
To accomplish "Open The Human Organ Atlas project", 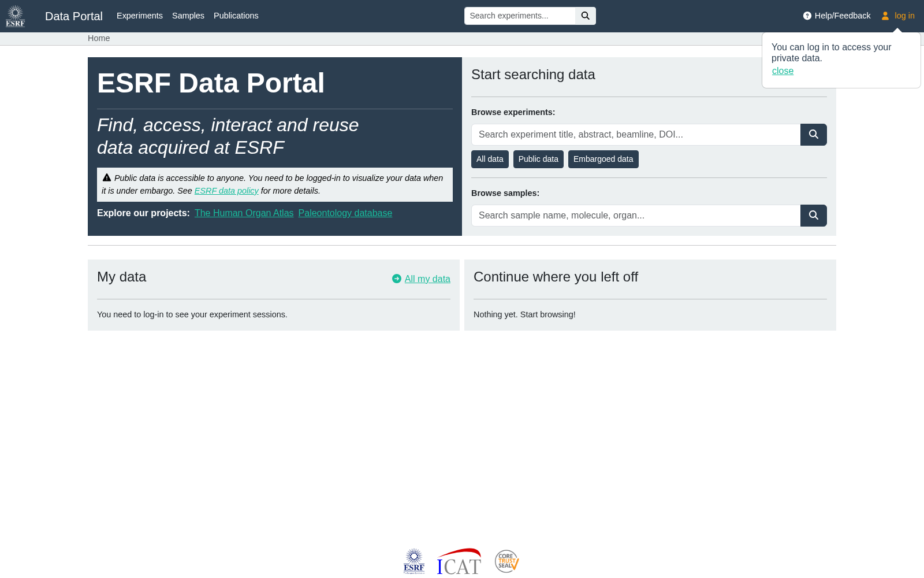I will [244, 213].
